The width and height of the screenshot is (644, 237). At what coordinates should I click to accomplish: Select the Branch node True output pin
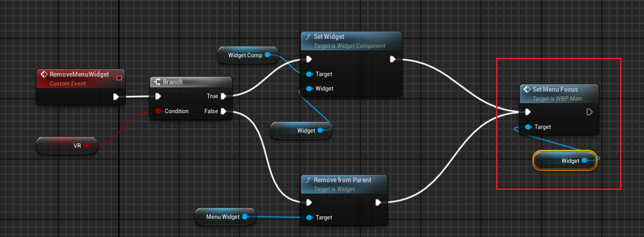click(223, 96)
